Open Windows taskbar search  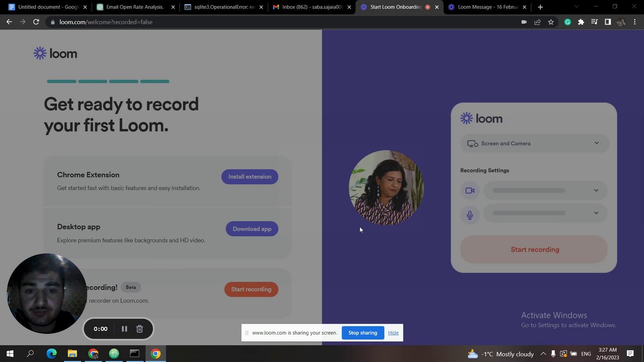tap(30, 354)
